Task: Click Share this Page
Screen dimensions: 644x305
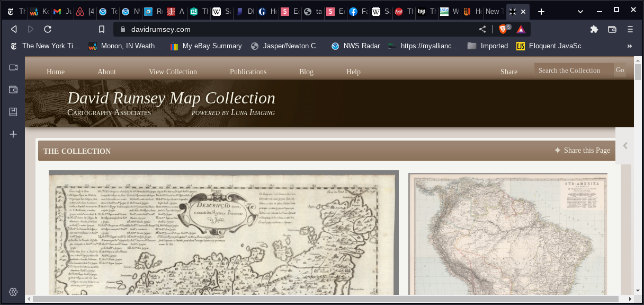Action: 582,150
